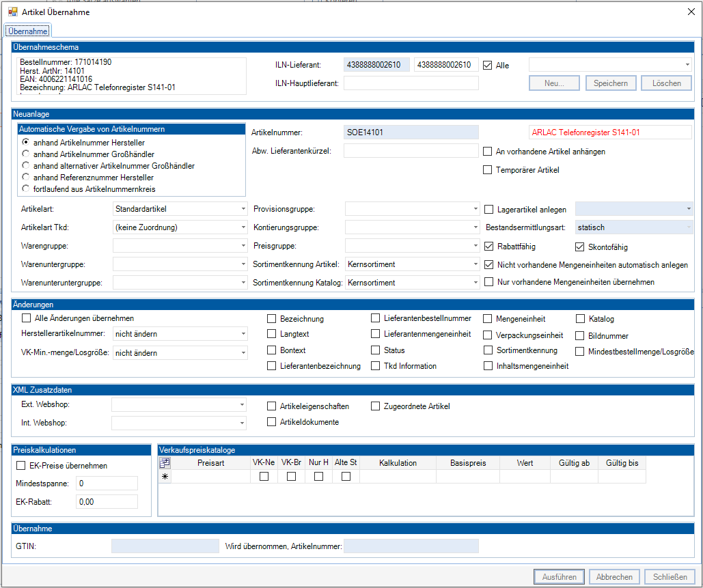Enable 'EK-Preise übernehmen' checkbox

[x=20, y=466]
